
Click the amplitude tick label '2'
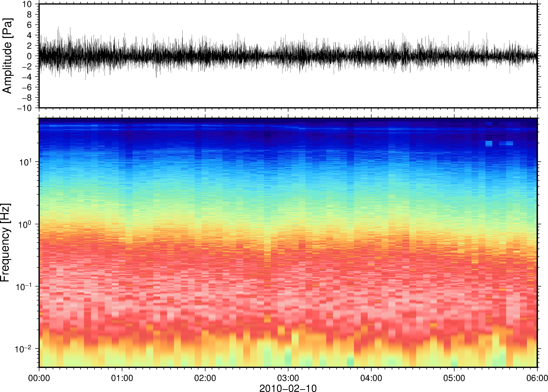(30, 46)
